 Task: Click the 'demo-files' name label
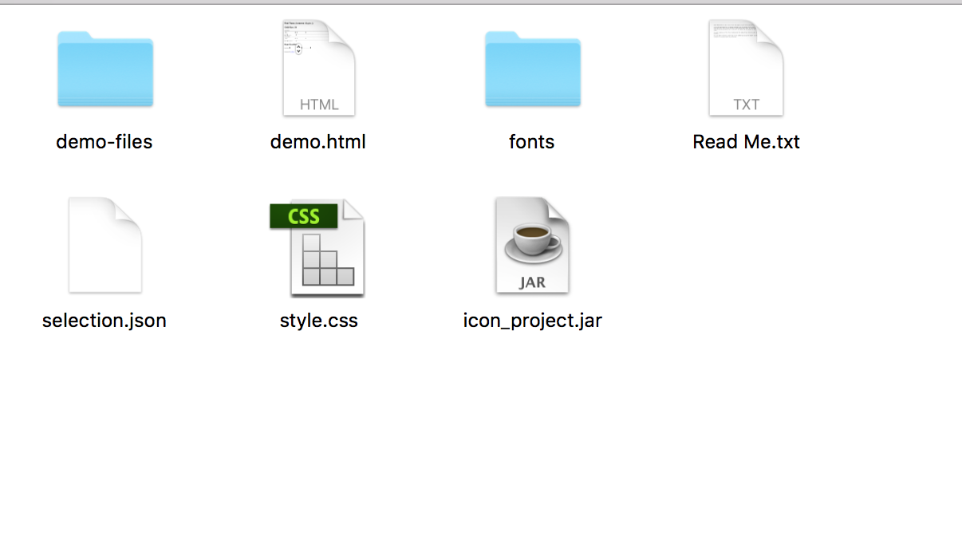[x=104, y=142]
